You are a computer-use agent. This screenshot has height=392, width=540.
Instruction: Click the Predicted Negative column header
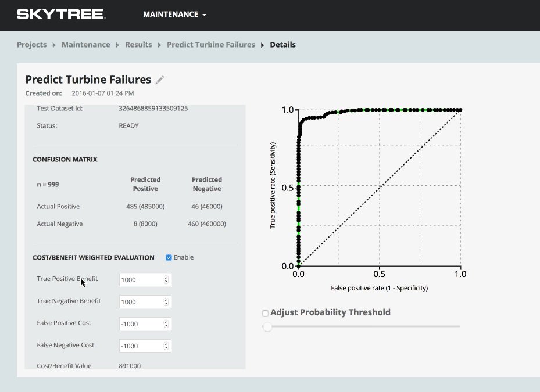point(206,184)
